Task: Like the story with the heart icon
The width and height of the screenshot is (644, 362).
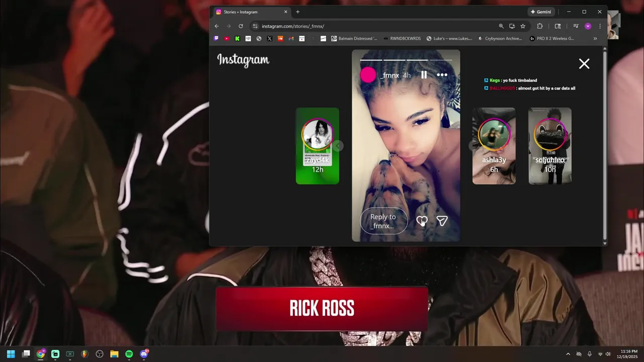Action: pos(422,221)
